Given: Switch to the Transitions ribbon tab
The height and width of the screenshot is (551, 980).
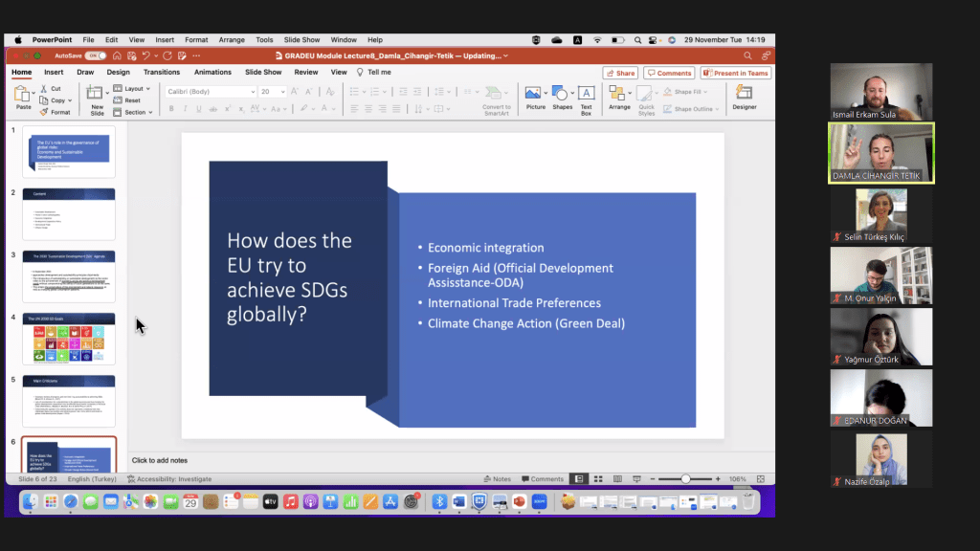Looking at the screenshot, I should 162,72.
